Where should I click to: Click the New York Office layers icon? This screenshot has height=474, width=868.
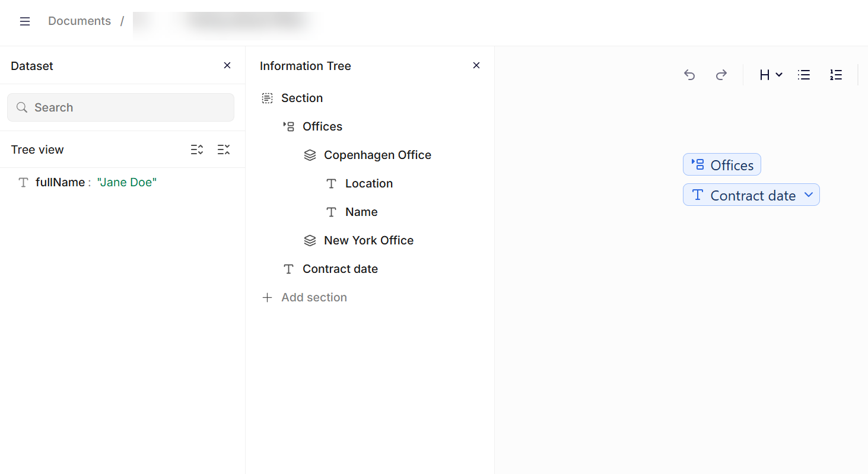point(310,241)
